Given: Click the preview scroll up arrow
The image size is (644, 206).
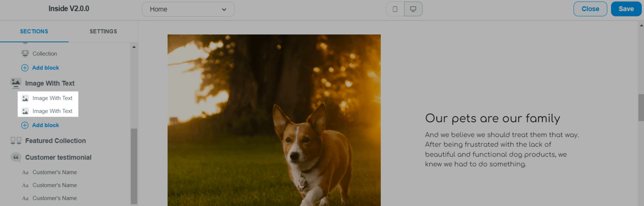Looking at the screenshot, I should pyautogui.click(x=641, y=25).
